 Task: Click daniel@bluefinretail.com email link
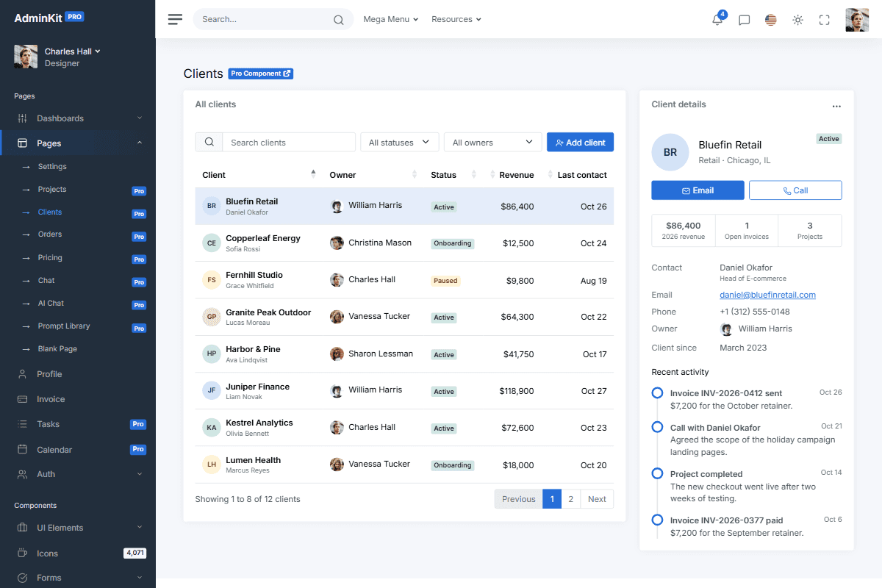click(767, 295)
